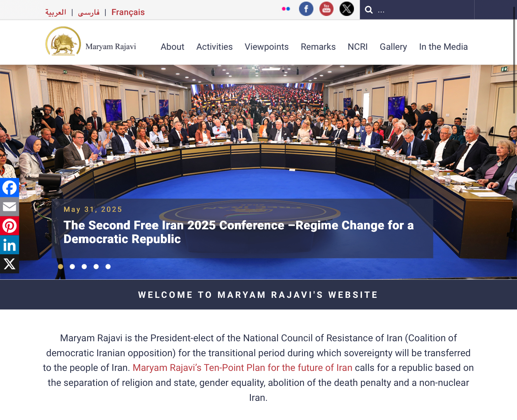Open the Viewpoints menu
This screenshot has width=517, height=420.
[266, 47]
